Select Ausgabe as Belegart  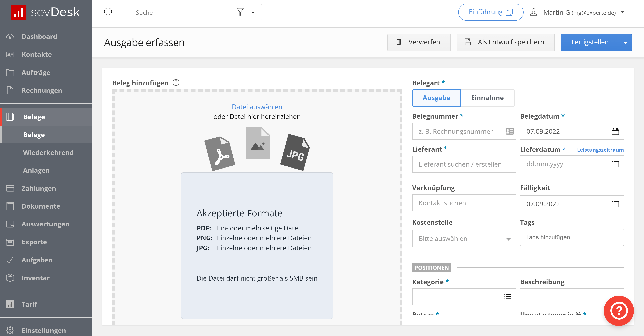point(436,98)
